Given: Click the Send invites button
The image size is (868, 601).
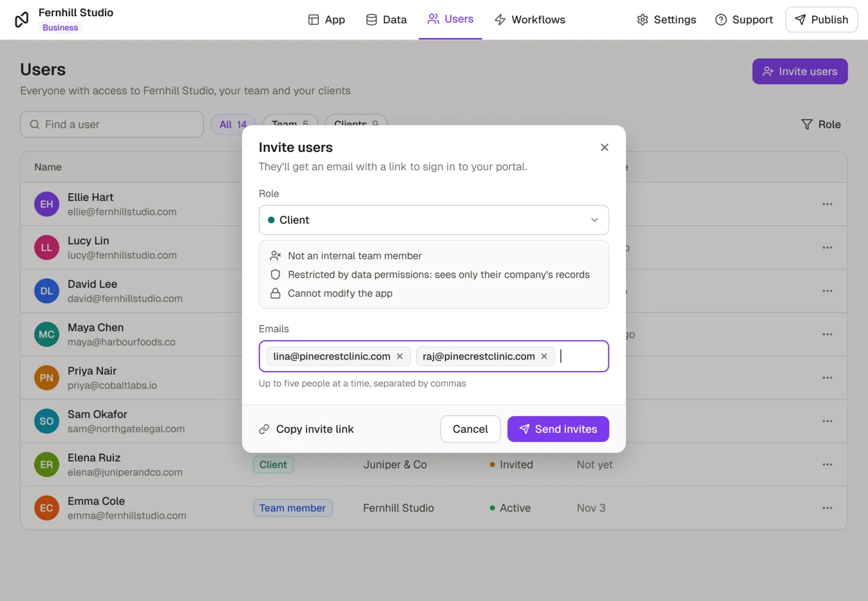Looking at the screenshot, I should tap(558, 429).
